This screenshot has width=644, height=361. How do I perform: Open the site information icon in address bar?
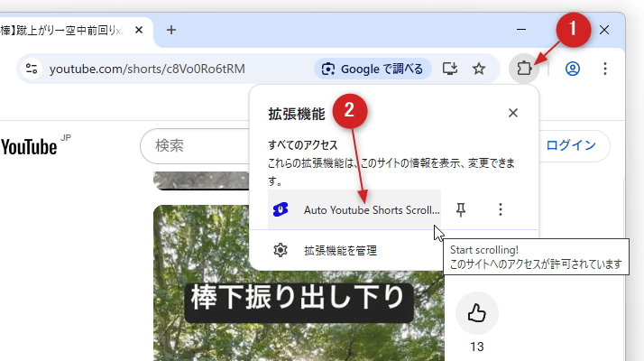click(x=32, y=69)
